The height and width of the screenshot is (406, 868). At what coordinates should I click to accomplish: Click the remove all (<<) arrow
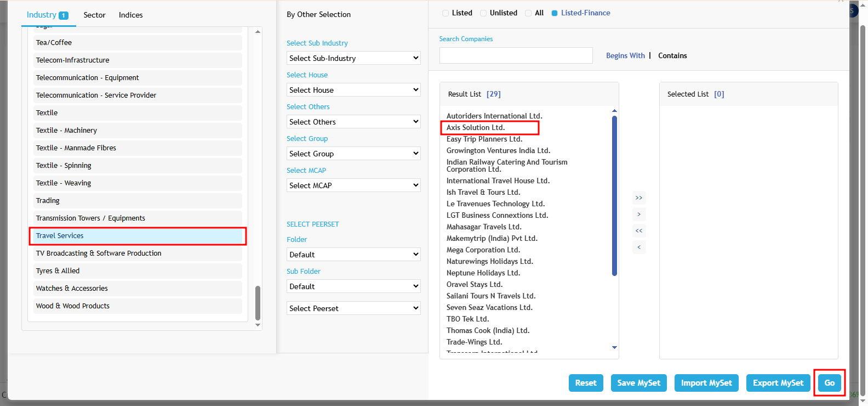(639, 230)
